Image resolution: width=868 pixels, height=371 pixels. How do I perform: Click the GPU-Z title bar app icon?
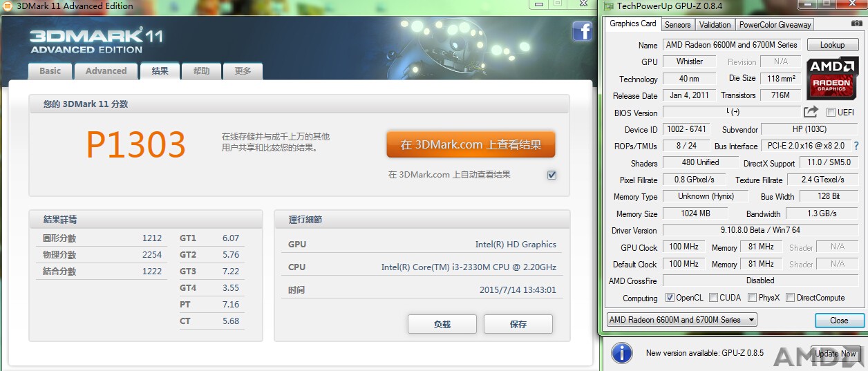(x=608, y=6)
